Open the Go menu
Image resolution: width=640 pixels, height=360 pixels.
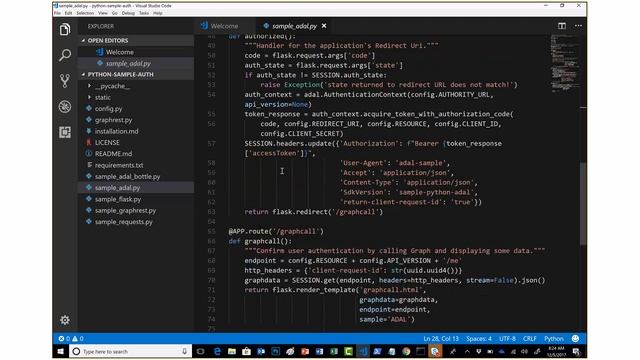tap(115, 13)
